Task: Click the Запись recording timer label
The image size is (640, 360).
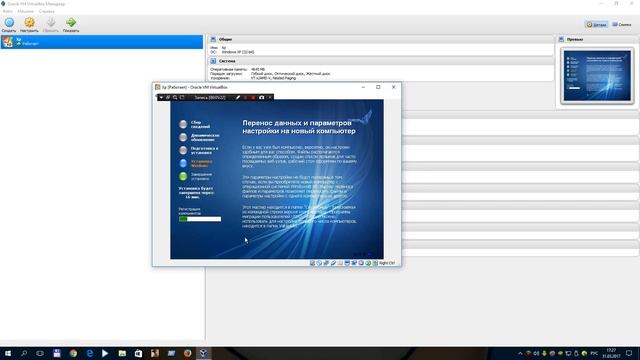Action: tap(210, 98)
